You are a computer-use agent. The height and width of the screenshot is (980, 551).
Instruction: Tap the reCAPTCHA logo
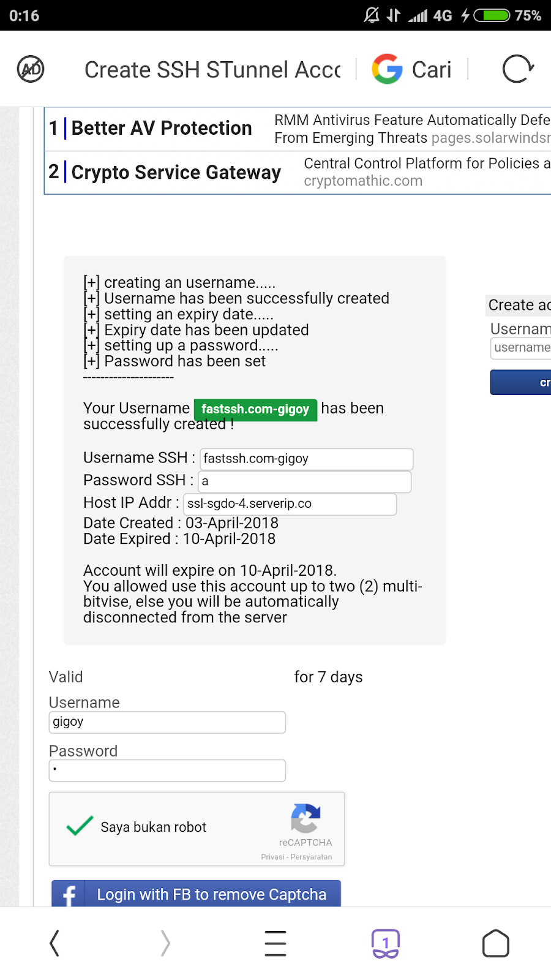[305, 818]
